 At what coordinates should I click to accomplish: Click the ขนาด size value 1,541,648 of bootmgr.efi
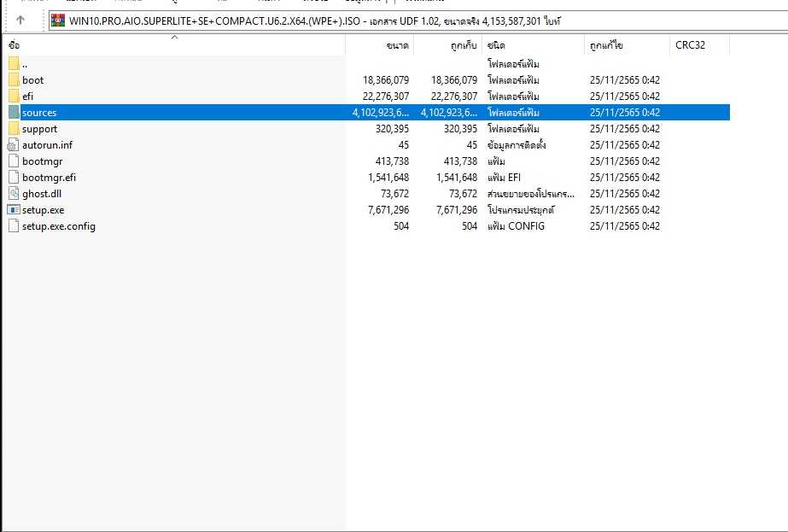pos(388,177)
